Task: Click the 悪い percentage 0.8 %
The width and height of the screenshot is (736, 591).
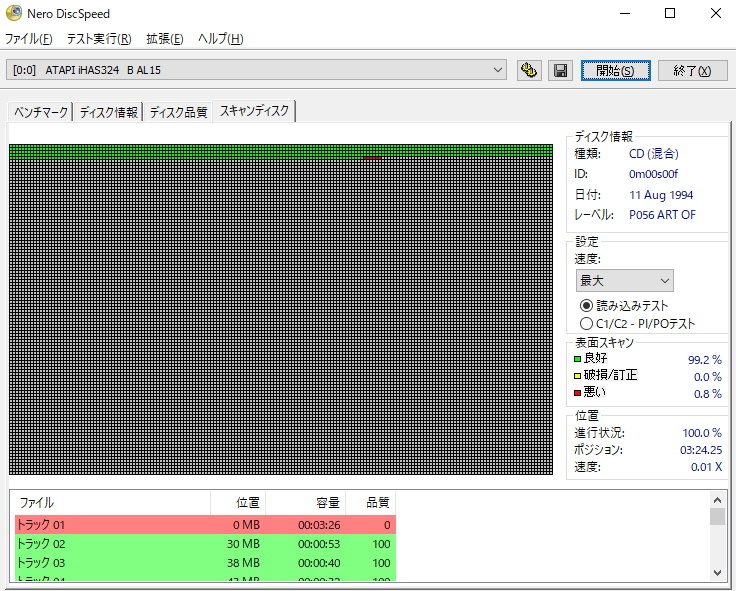Action: (x=707, y=393)
